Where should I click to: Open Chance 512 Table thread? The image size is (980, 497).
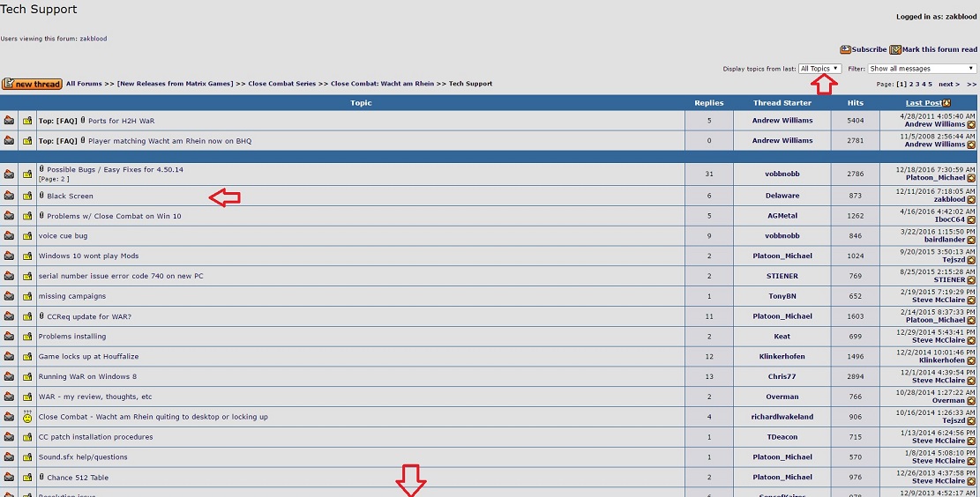click(x=78, y=478)
